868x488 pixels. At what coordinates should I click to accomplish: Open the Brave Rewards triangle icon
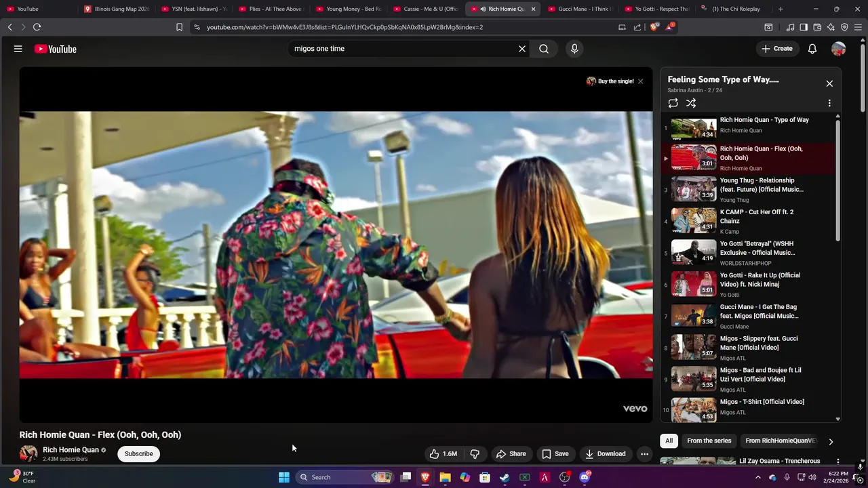click(670, 27)
